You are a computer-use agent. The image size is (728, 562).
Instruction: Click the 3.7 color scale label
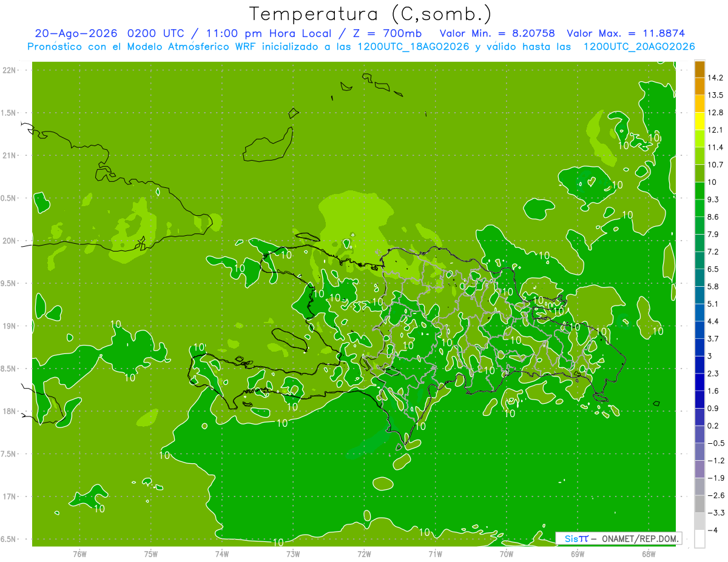coord(713,339)
